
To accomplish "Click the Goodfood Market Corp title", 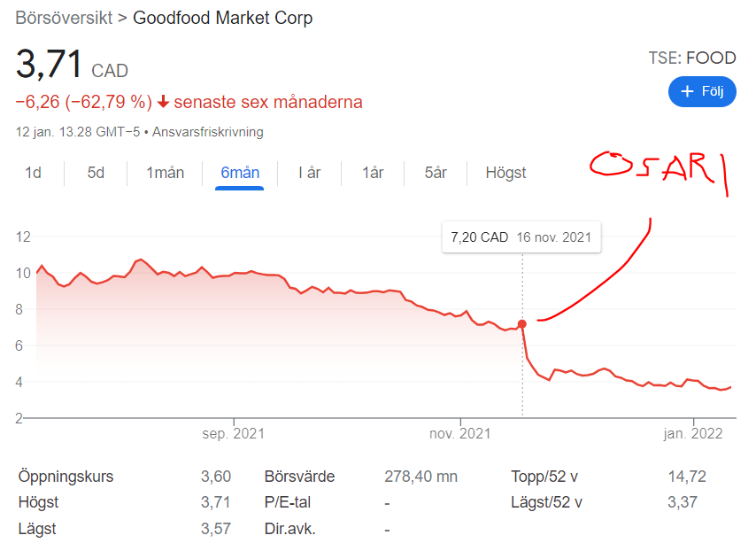I will click(x=222, y=18).
